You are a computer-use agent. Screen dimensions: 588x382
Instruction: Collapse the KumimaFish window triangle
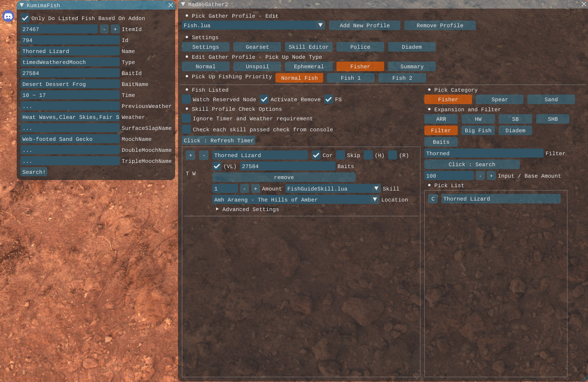(x=21, y=5)
